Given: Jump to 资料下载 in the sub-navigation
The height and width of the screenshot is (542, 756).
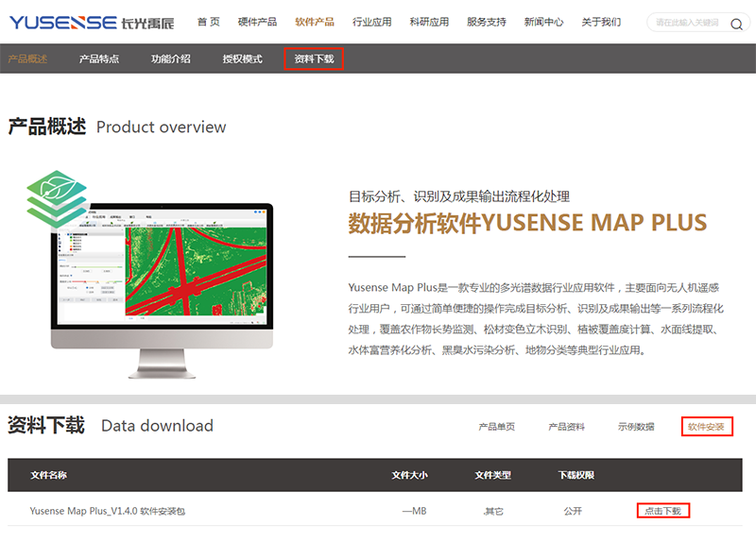Looking at the screenshot, I should pos(314,59).
